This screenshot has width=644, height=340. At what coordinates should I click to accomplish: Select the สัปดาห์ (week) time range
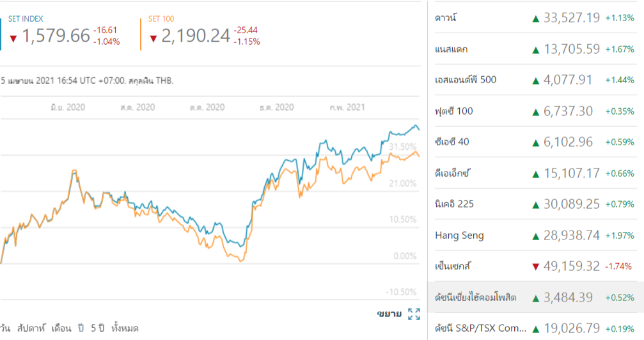[32, 328]
